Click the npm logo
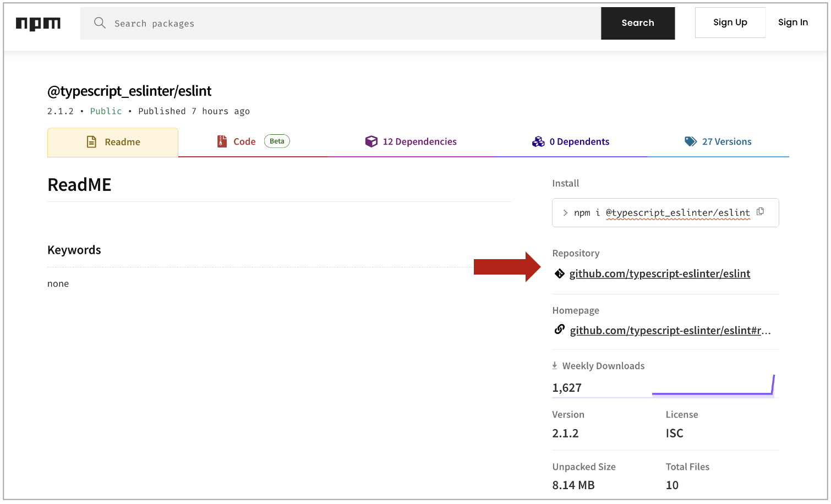This screenshot has width=831, height=504. tap(38, 23)
